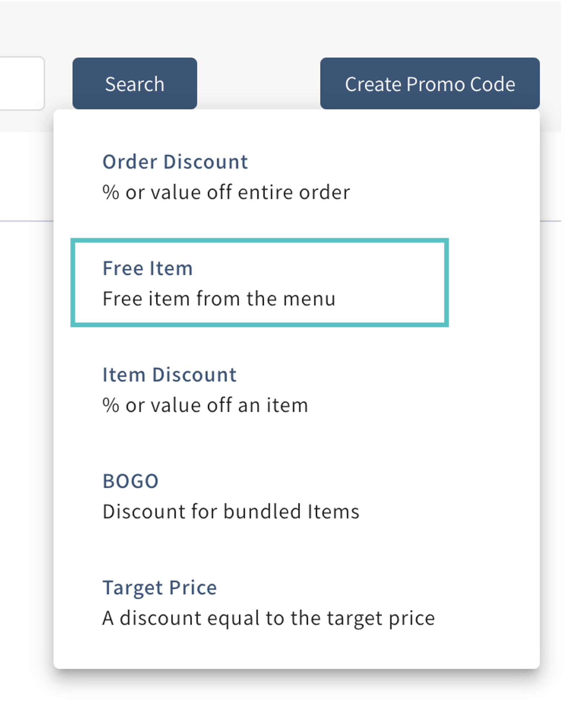
Task: Click the 'BOGO' heading link
Action: pos(130,481)
